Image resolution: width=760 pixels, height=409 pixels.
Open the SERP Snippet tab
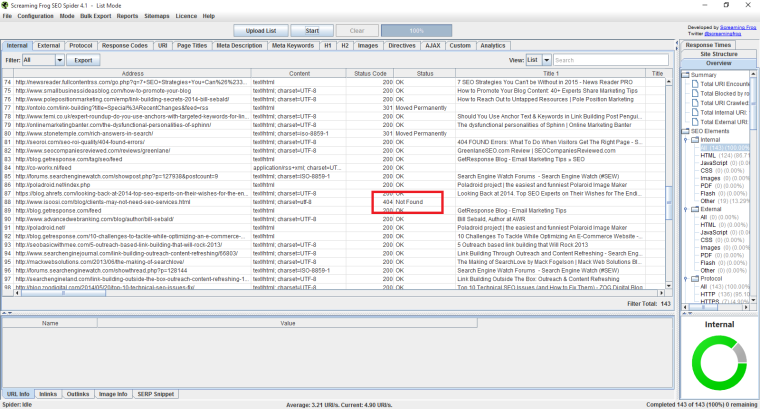click(x=156, y=394)
